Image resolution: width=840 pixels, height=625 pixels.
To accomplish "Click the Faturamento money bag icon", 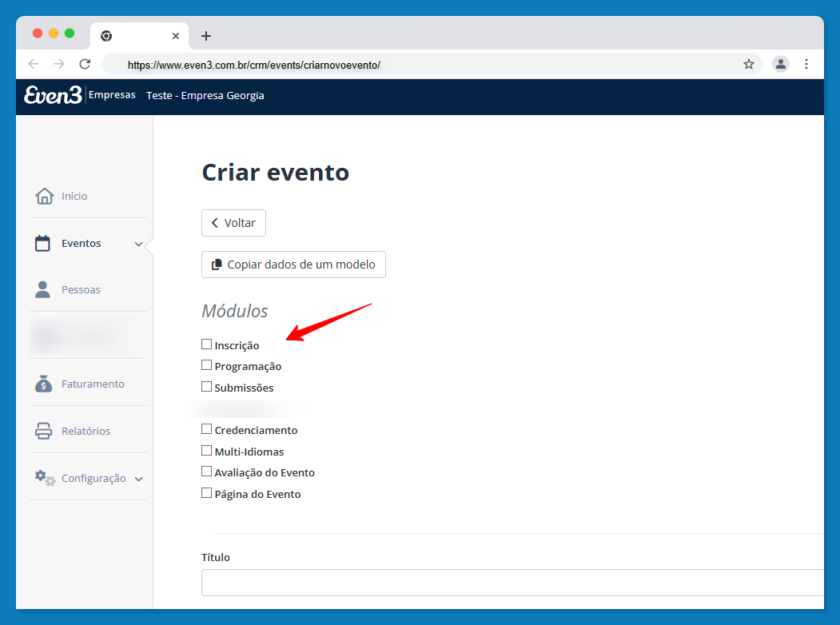I will tap(43, 384).
